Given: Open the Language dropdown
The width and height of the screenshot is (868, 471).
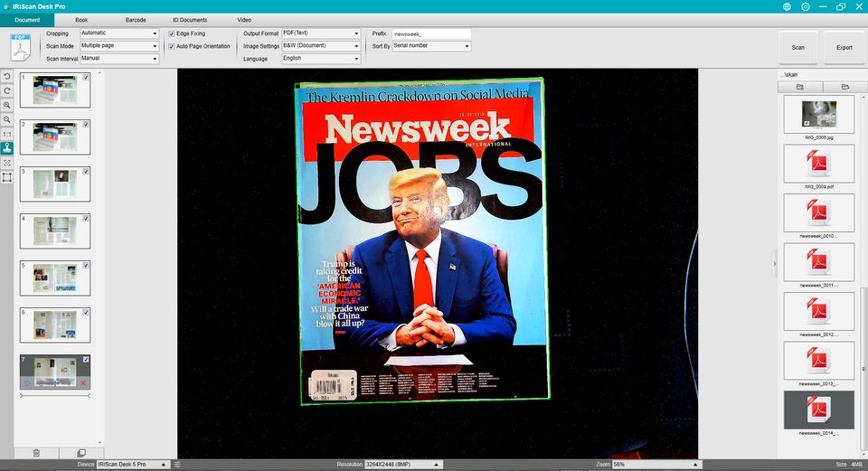Looking at the screenshot, I should click(x=321, y=58).
